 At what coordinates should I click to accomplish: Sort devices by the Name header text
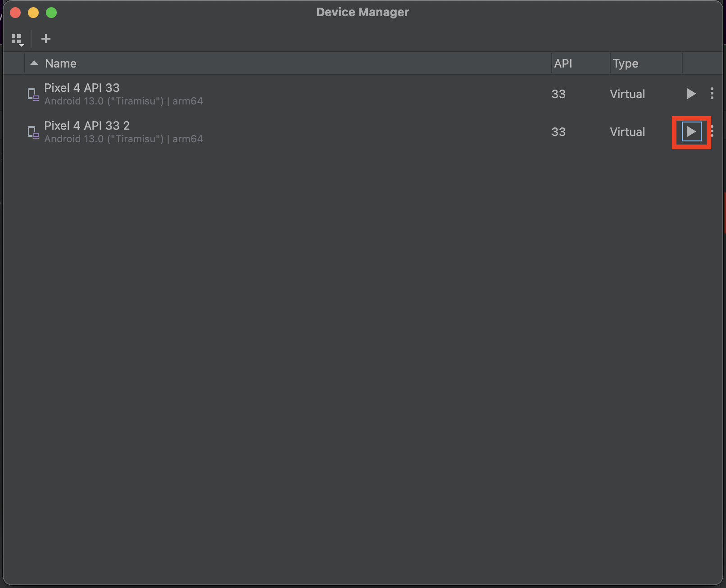click(x=61, y=63)
